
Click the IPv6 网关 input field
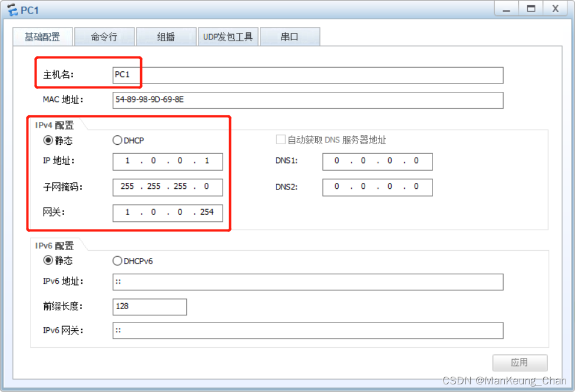point(308,330)
